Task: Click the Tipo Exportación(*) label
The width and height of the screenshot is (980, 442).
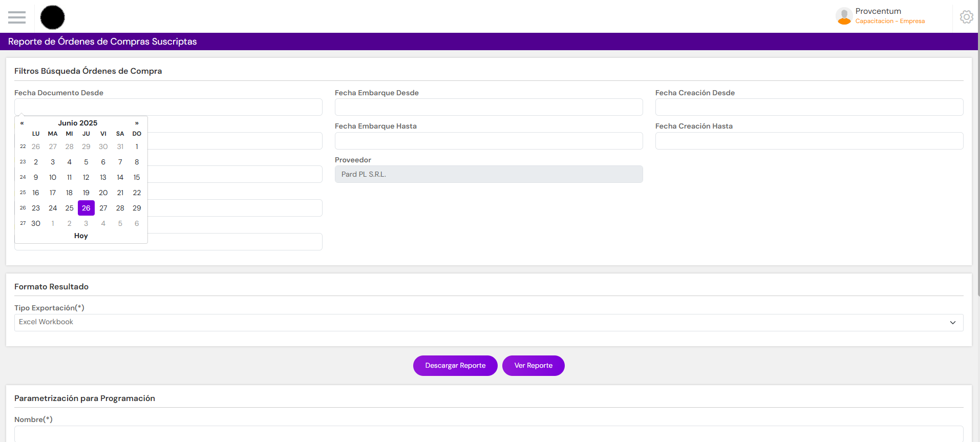Action: pos(49,308)
